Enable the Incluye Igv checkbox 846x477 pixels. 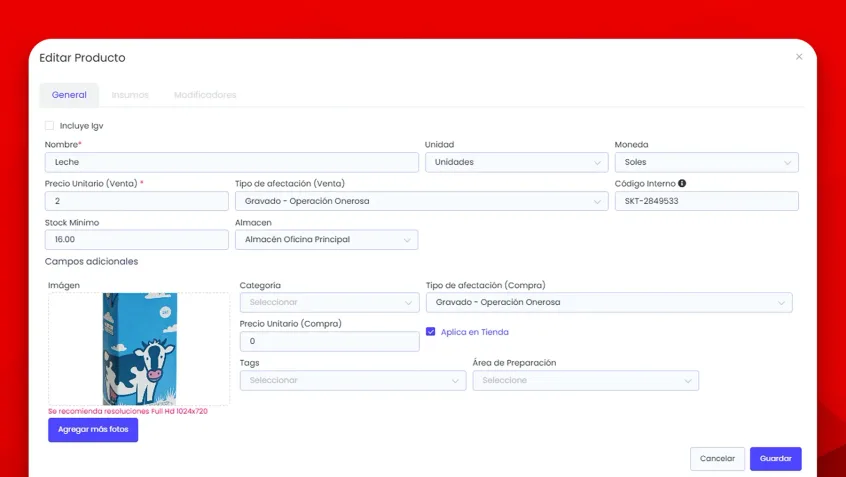click(50, 126)
